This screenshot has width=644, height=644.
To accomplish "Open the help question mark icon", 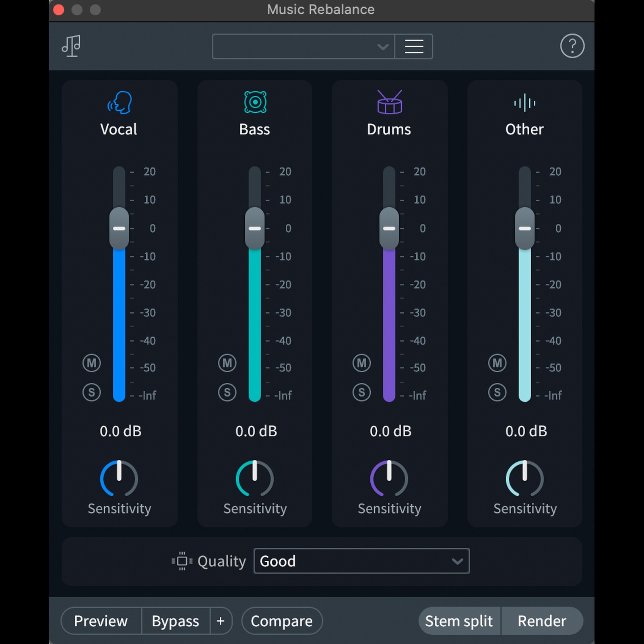I will (x=572, y=46).
